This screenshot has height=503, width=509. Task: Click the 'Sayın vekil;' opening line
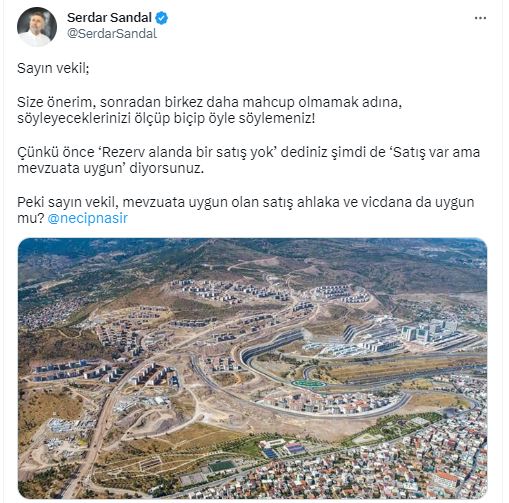click(x=53, y=68)
